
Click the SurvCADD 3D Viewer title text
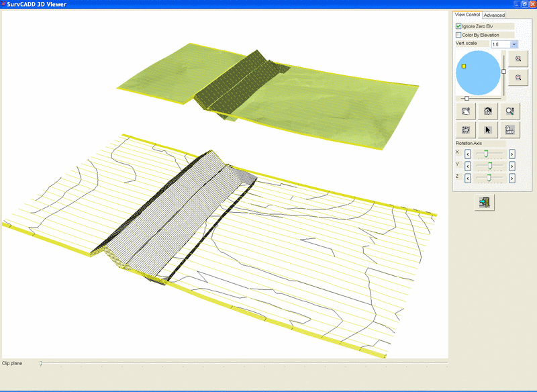tap(37, 4)
